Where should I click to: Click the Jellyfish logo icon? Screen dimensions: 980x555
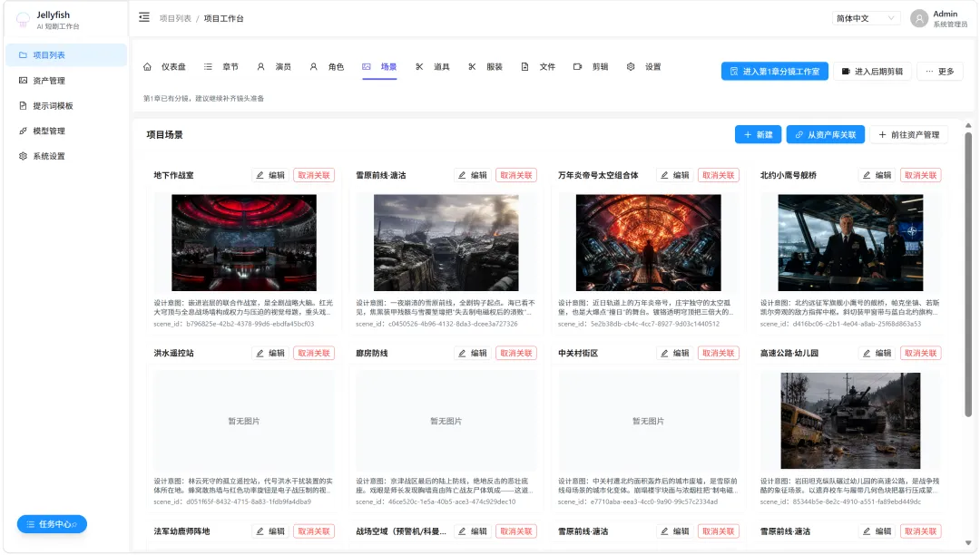[23, 20]
